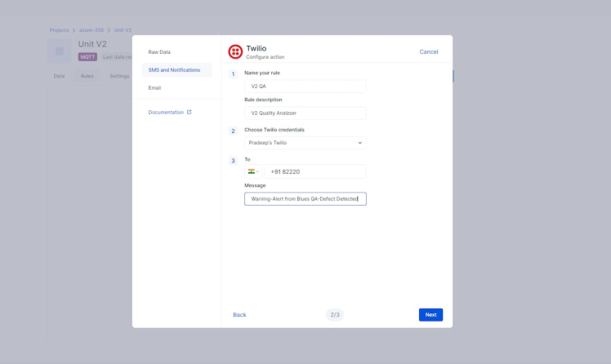Click the To phone number field
Viewport: 611px width, 364px height.
314,171
